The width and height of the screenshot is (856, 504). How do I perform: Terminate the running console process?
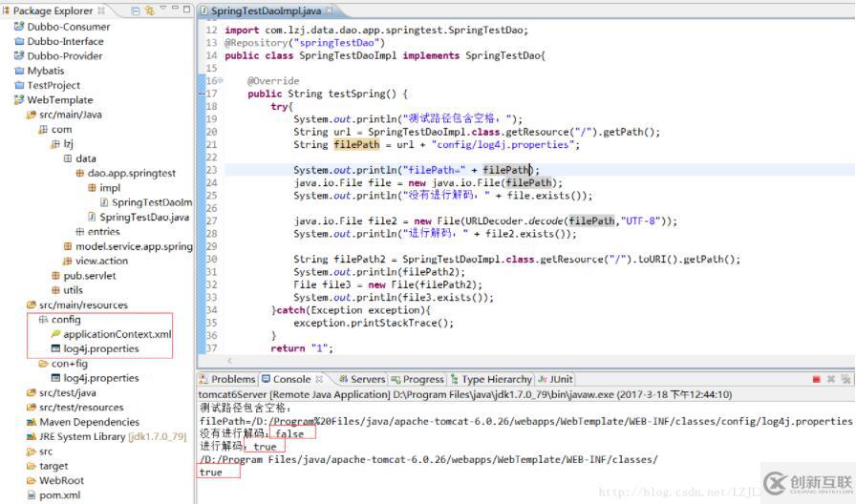[x=815, y=379]
